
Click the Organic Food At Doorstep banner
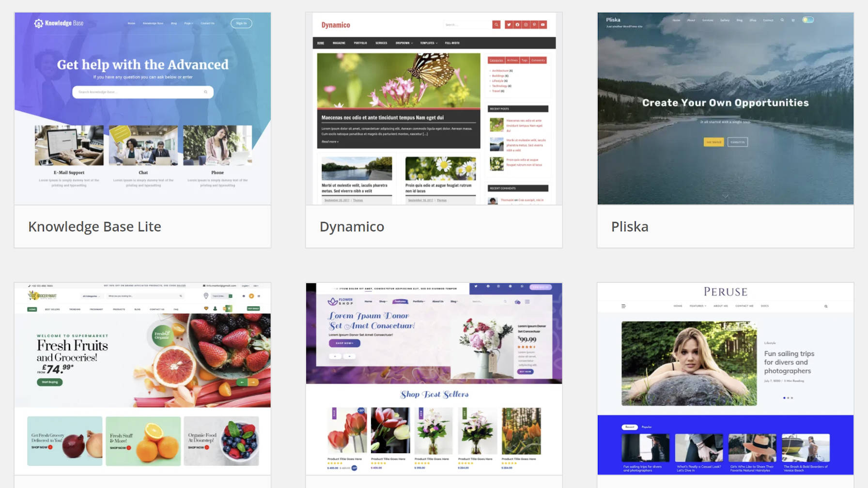pos(221,441)
